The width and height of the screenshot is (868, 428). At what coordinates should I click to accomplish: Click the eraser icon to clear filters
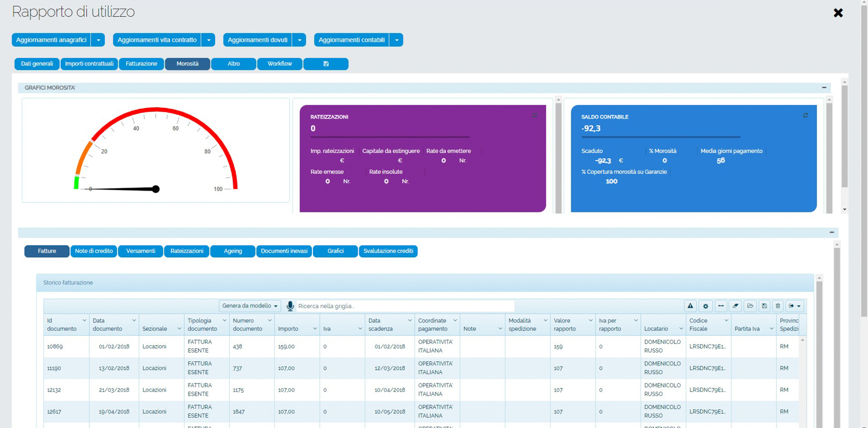click(735, 306)
